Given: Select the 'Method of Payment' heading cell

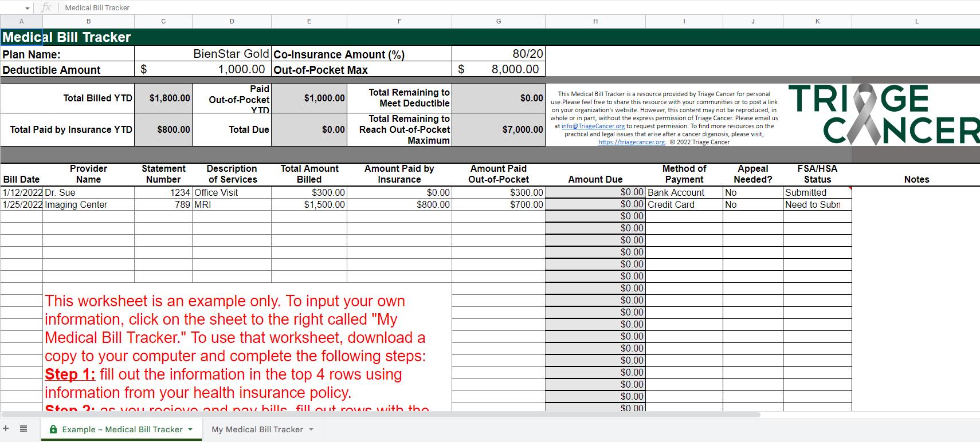Looking at the screenshot, I should [684, 175].
